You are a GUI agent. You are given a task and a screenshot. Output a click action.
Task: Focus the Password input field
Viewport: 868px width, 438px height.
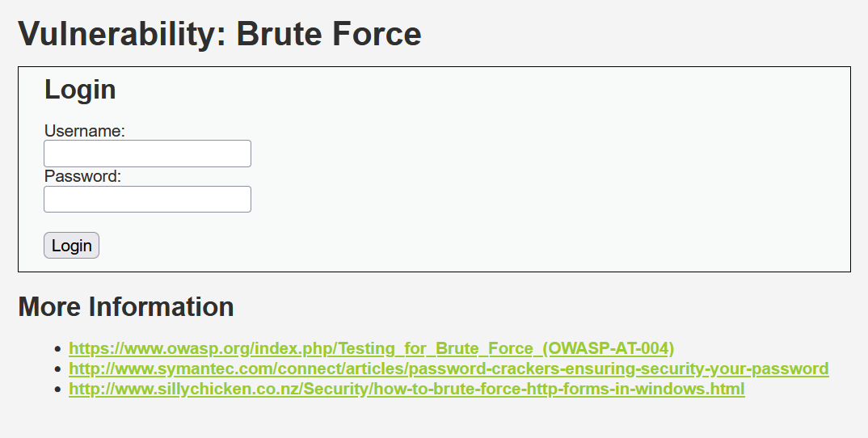147,200
